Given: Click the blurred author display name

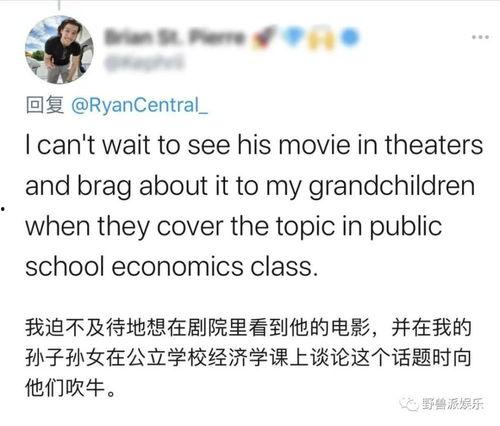Looking at the screenshot, I should [175, 37].
